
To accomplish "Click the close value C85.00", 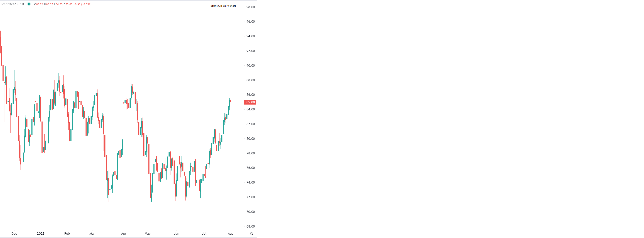I will tap(68, 4).
